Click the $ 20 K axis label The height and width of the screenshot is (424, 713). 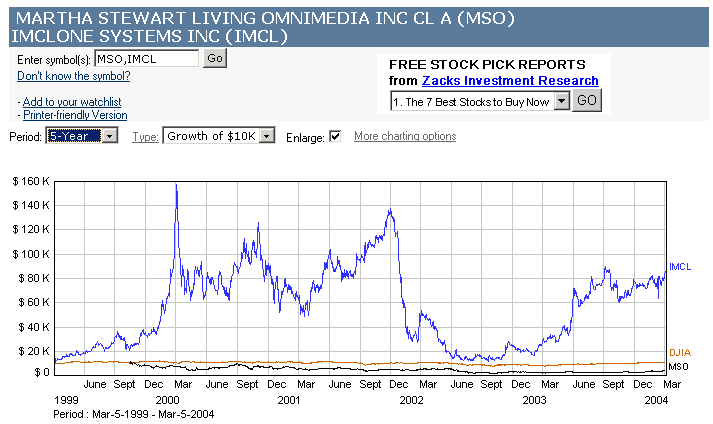point(34,351)
